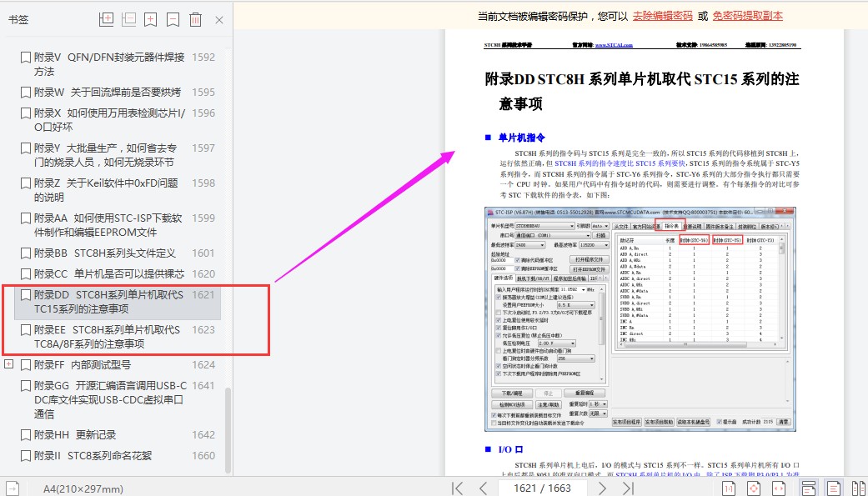The width and height of the screenshot is (868, 496).
Task: Click page number 1641 in bookmarks
Action: 203,386
